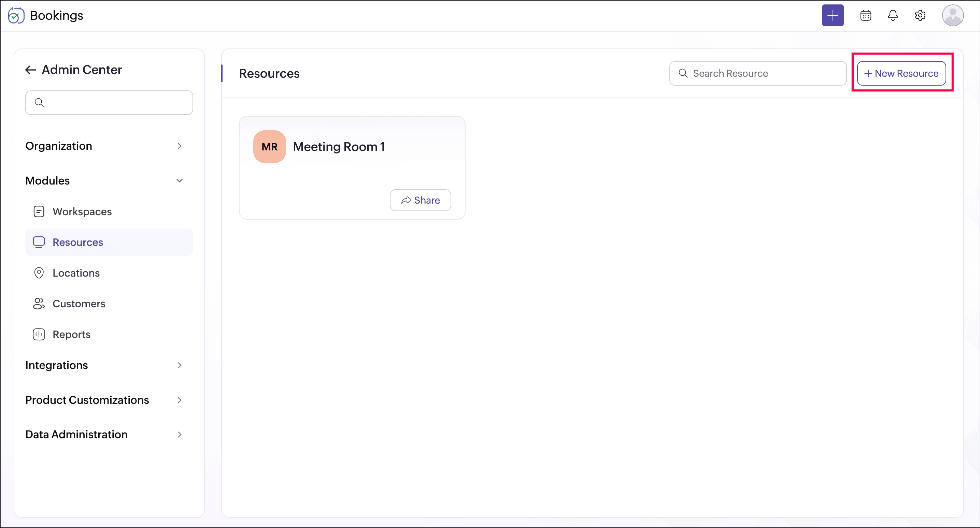Open the Meeting Room 1 card title
The width and height of the screenshot is (980, 528).
(339, 147)
